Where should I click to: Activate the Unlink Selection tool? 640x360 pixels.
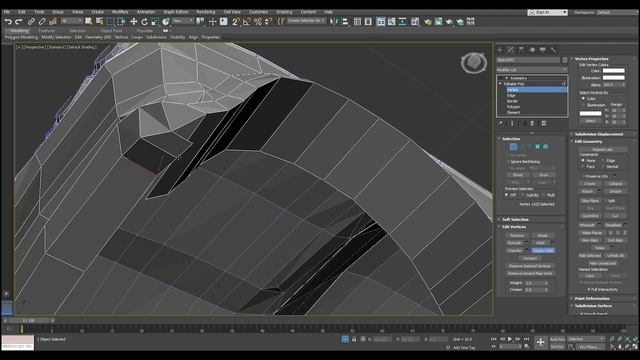(42, 22)
